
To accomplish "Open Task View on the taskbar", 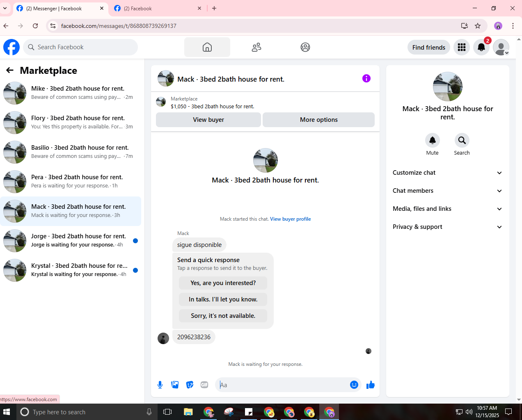I will (x=167, y=412).
